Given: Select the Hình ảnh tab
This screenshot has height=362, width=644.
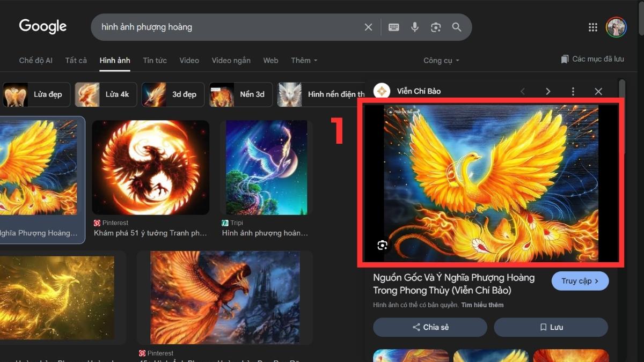Looking at the screenshot, I should click(115, 60).
